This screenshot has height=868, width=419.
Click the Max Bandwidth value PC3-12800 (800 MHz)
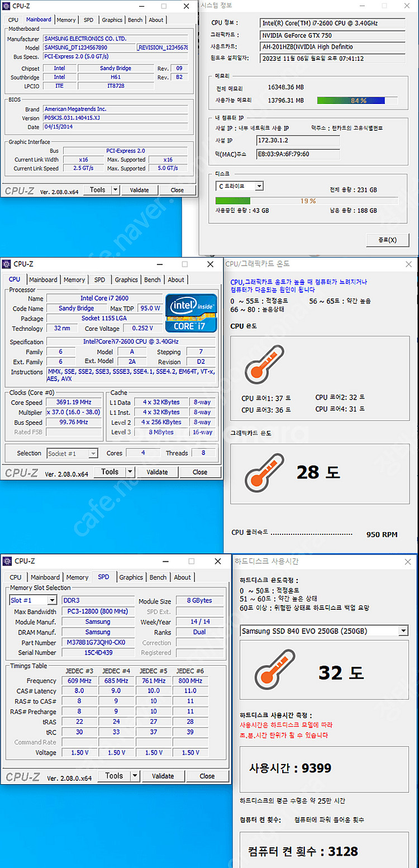tap(97, 611)
